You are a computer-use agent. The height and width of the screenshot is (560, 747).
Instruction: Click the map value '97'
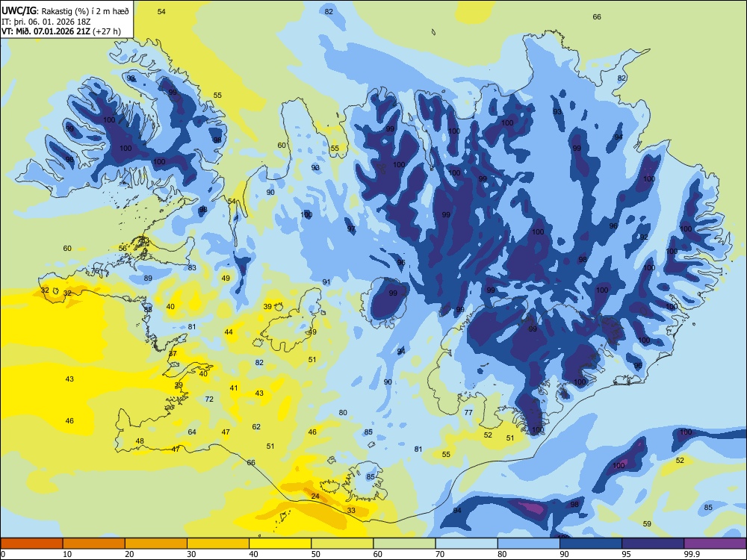(351, 229)
